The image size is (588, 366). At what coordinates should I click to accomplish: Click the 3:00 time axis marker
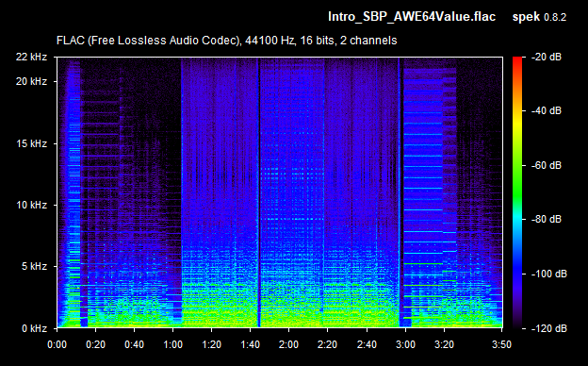405,344
